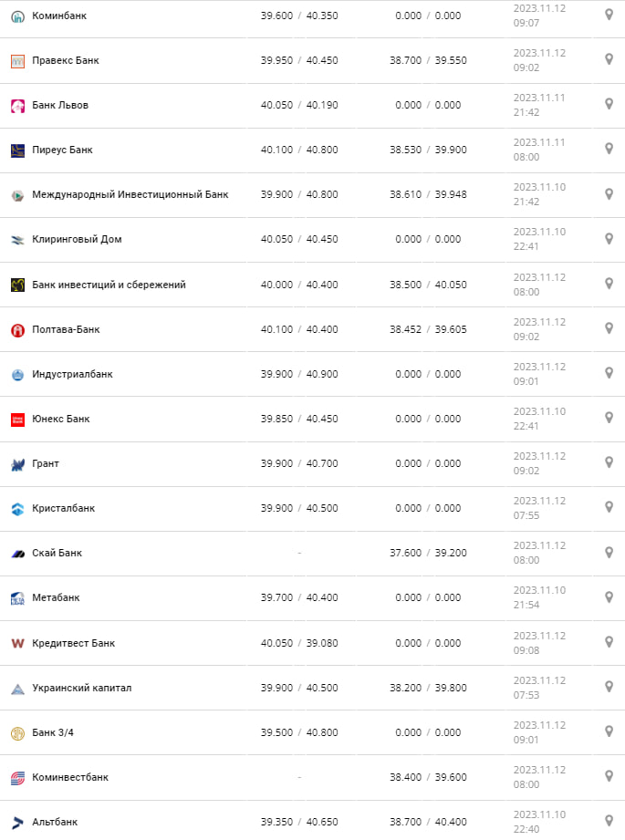Show map location for Скай Банк

click(x=609, y=552)
